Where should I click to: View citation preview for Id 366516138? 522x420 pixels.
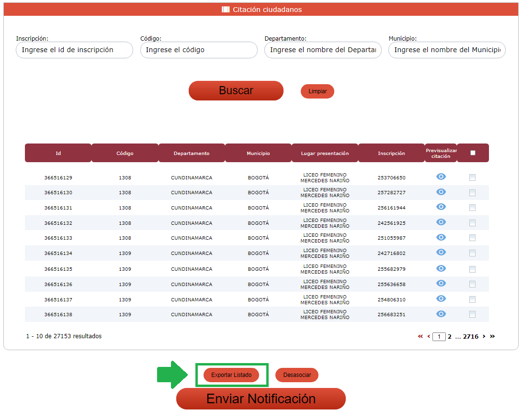click(x=441, y=314)
